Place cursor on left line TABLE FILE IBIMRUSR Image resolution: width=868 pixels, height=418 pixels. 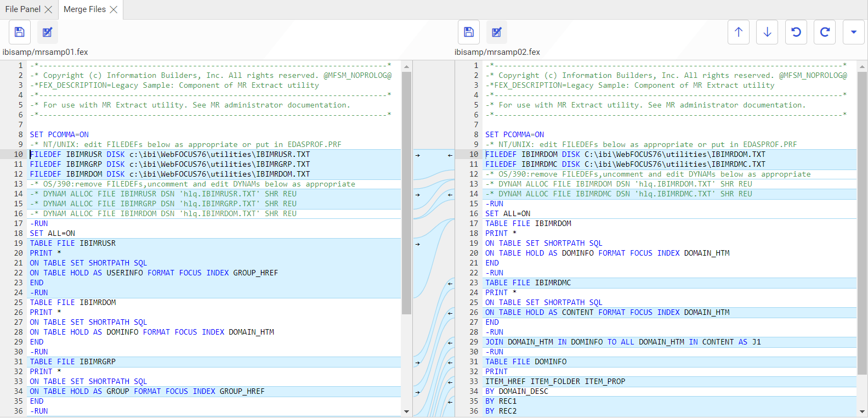(x=72, y=244)
